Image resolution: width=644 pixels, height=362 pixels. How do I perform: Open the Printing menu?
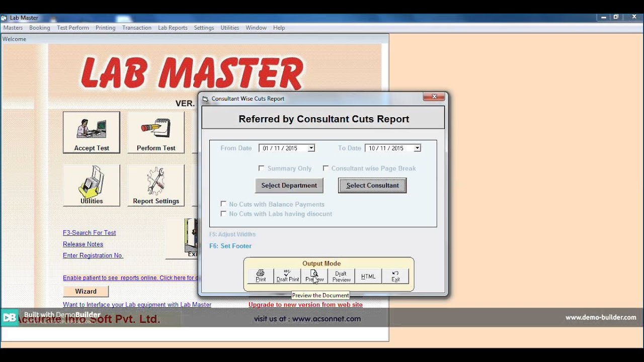point(106,28)
